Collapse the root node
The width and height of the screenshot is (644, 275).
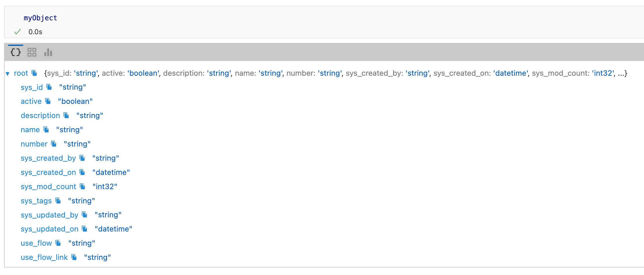[8, 74]
